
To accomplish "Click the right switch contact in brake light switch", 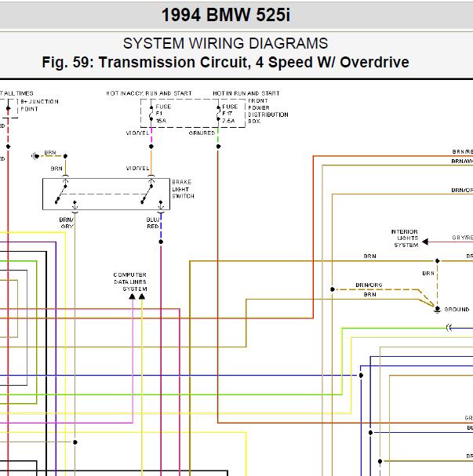I will 147,194.
